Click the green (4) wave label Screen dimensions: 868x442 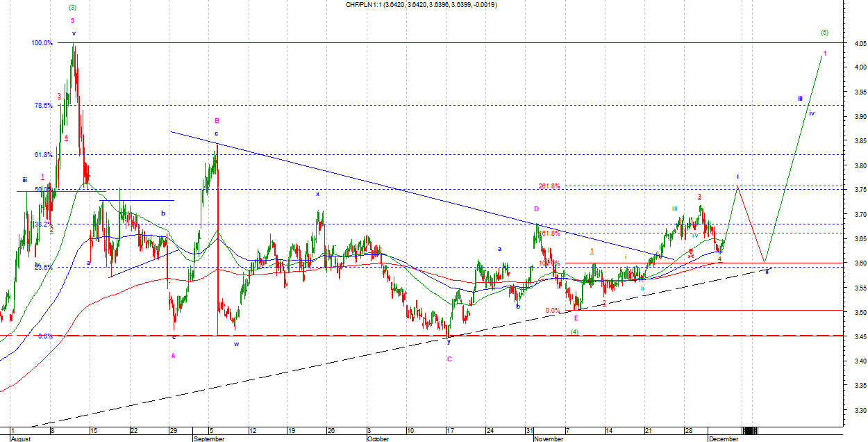[x=575, y=332]
